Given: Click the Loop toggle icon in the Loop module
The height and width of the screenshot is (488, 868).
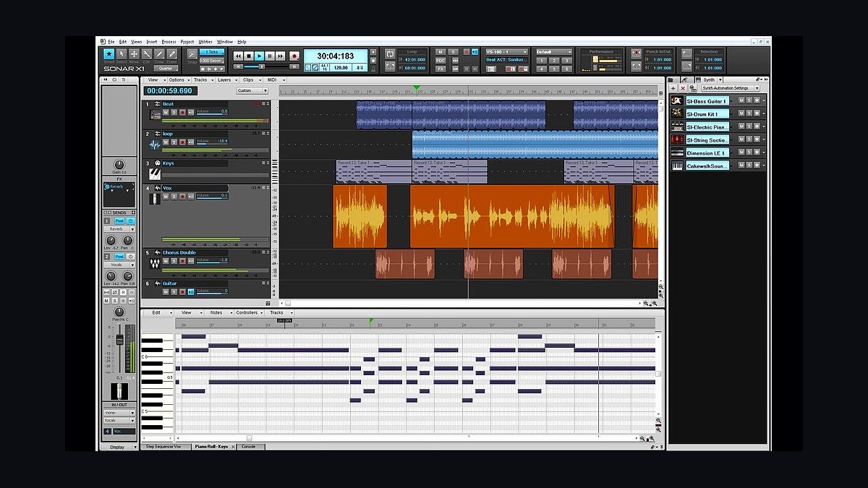Looking at the screenshot, I should point(390,54).
